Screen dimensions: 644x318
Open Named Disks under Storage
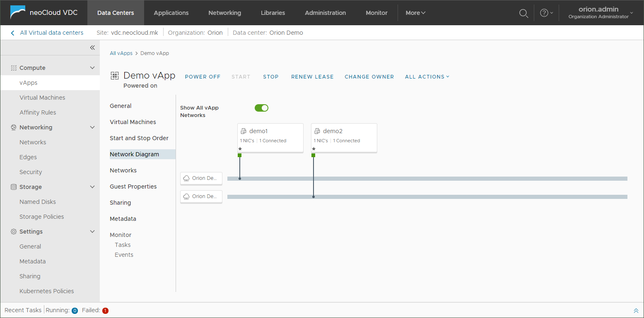coord(38,202)
